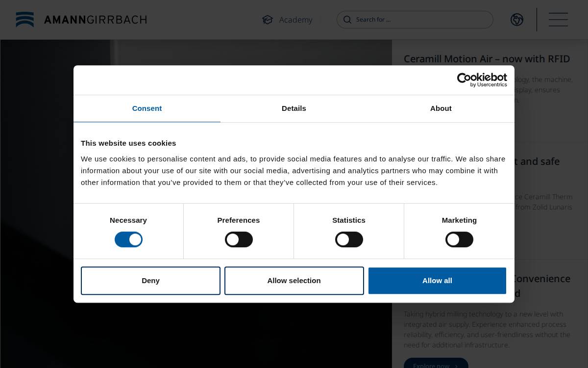The width and height of the screenshot is (588, 368).
Task: Enable the Statistics cookies switch
Action: pos(349,239)
